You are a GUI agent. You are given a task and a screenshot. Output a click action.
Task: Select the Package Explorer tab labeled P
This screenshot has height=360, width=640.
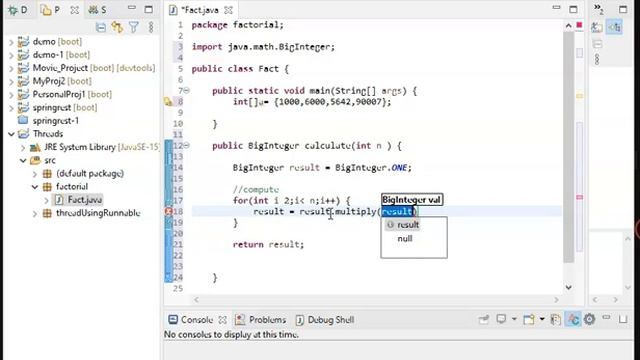(51, 10)
